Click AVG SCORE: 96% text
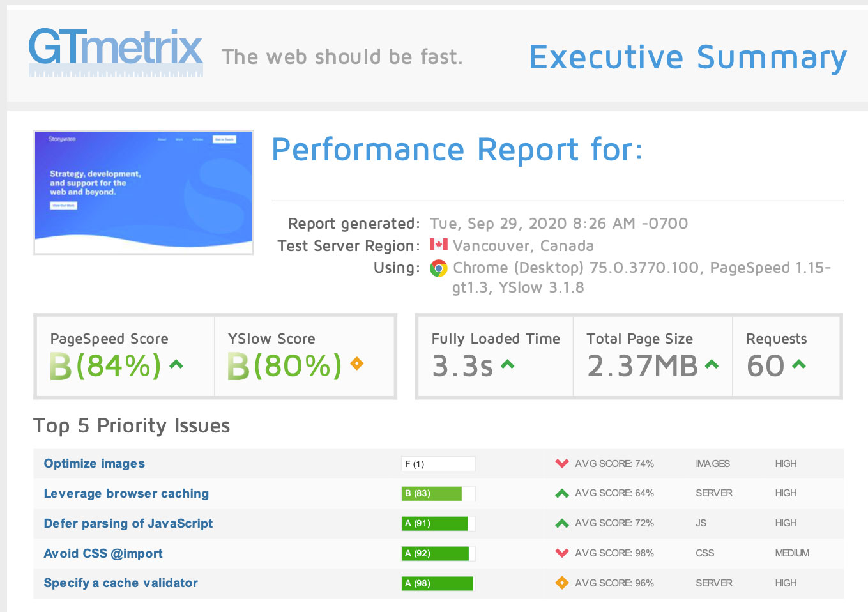This screenshot has height=612, width=868. point(614,583)
